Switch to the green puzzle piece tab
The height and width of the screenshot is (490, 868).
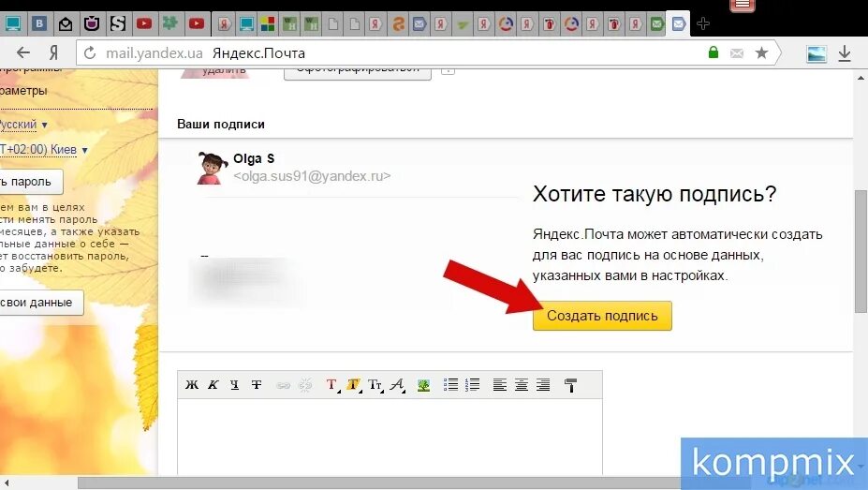pos(169,23)
